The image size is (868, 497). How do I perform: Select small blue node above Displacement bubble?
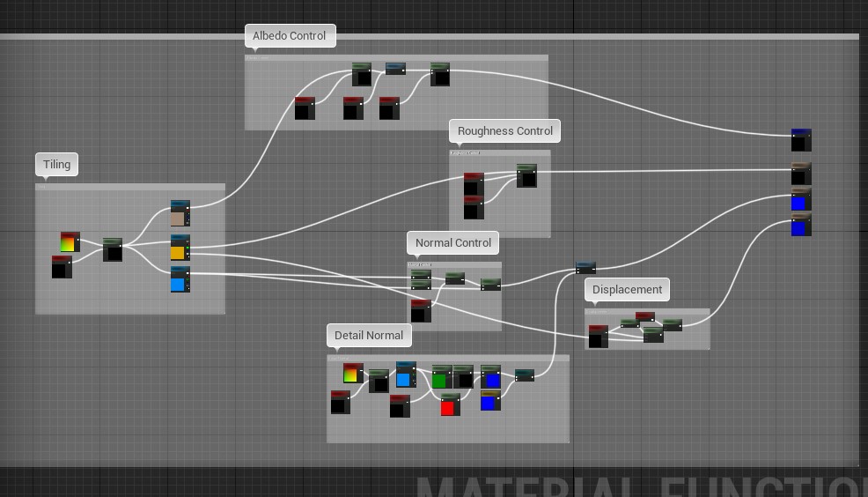point(585,268)
